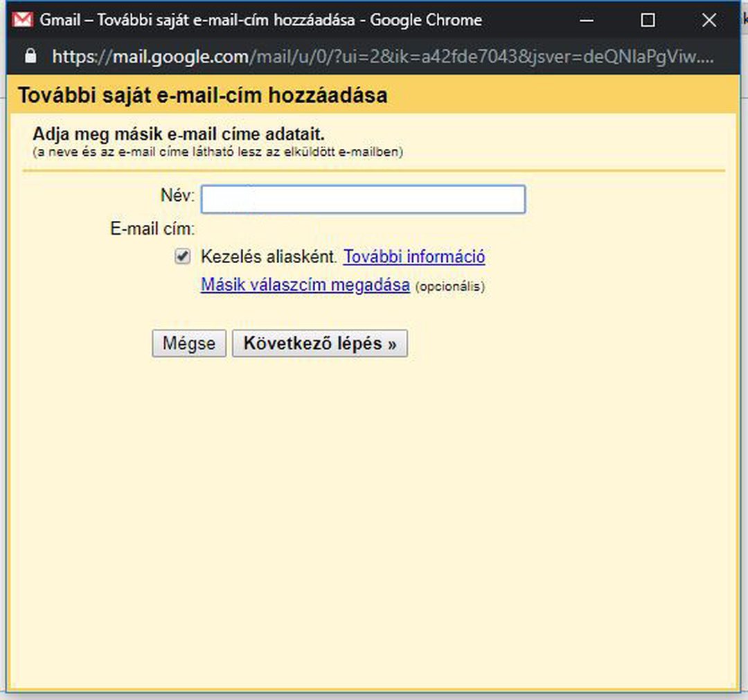Viewport: 748px width, 700px height.
Task: Toggle the Kezelés aliasként checkbox
Action: (182, 257)
